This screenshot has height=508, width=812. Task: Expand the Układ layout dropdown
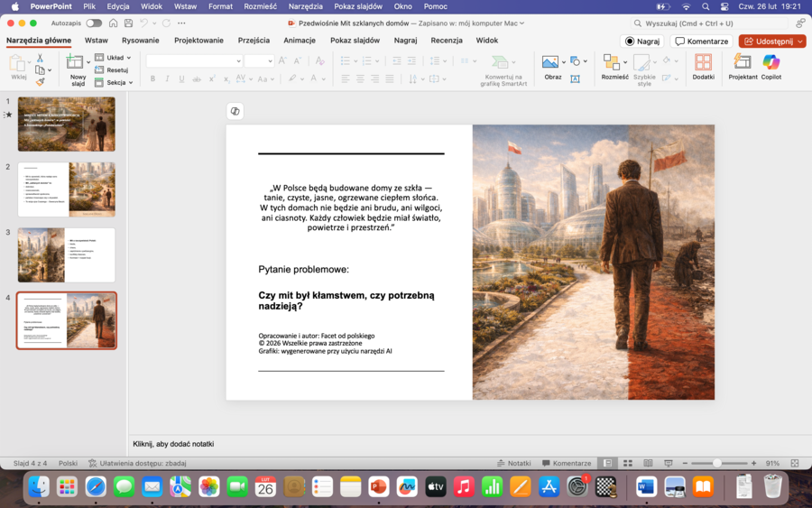click(x=114, y=58)
